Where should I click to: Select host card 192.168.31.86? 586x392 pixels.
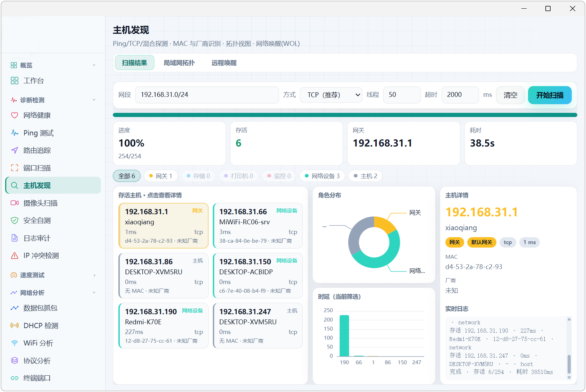point(164,276)
